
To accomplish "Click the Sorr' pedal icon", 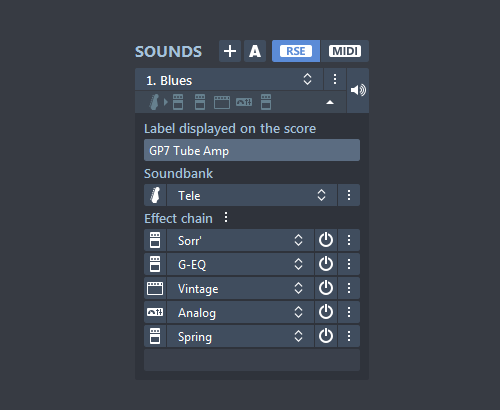I will (x=155, y=240).
